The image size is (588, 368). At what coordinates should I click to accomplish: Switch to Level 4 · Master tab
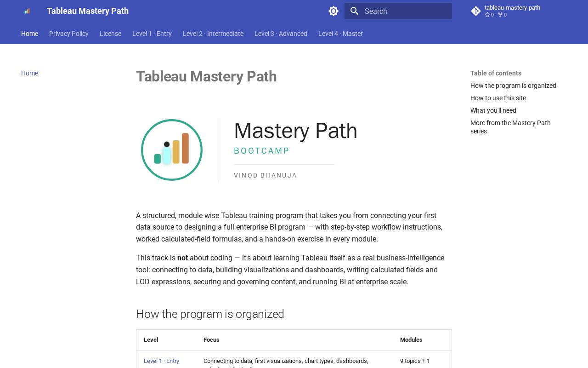(x=340, y=34)
